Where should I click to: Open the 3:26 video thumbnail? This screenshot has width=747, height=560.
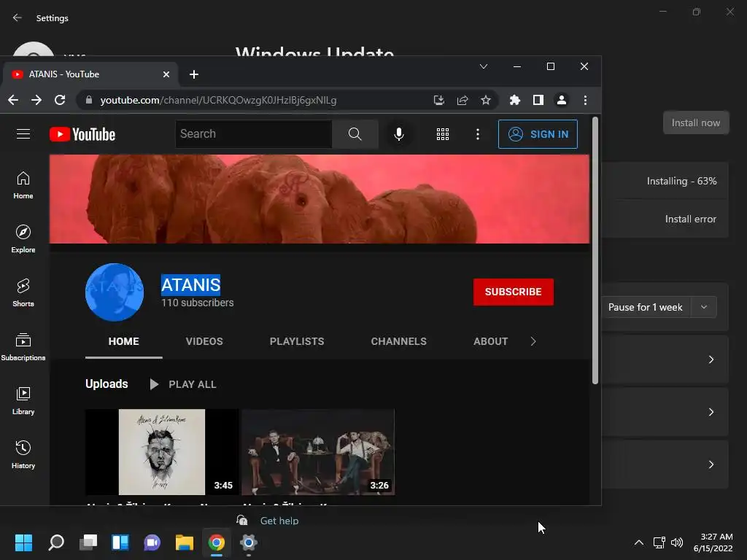click(x=318, y=452)
